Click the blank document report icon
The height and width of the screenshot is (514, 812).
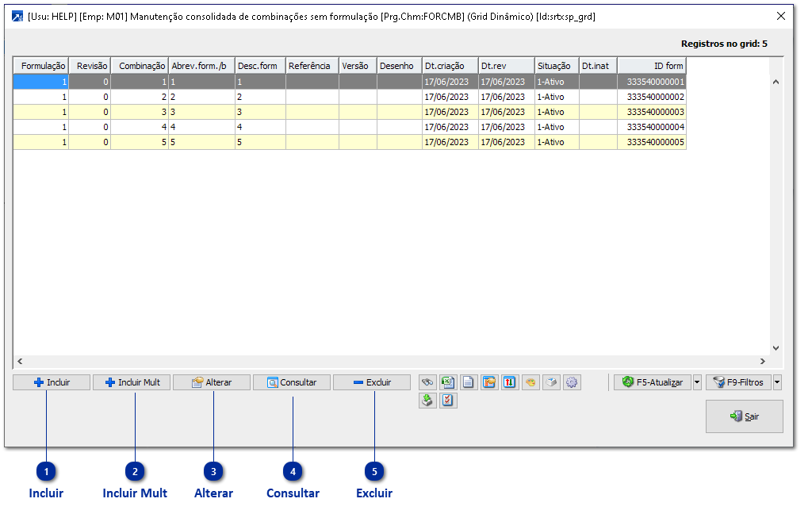point(468,382)
